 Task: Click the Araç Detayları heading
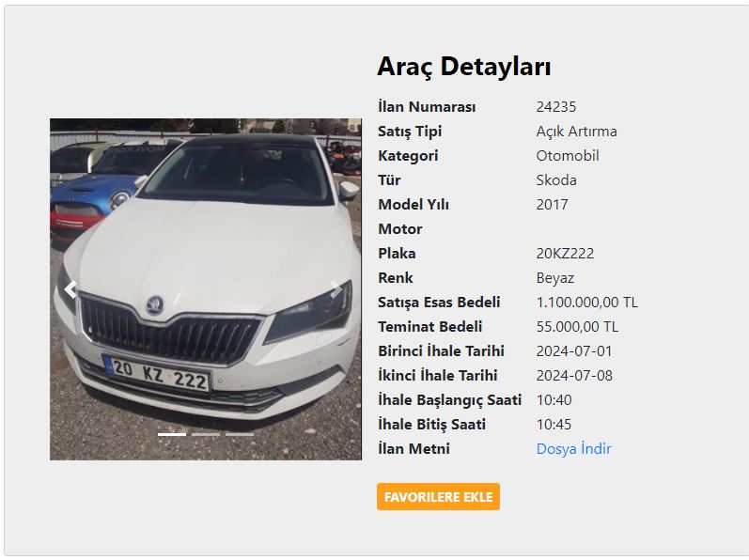(464, 67)
